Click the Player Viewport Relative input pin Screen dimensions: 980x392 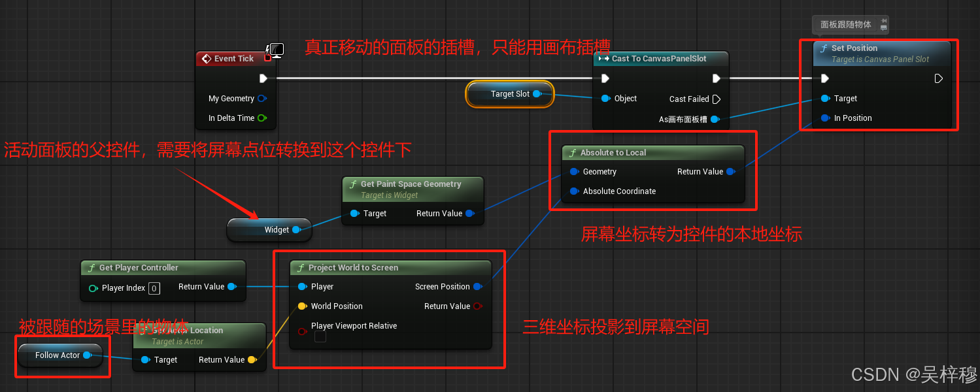click(x=303, y=331)
